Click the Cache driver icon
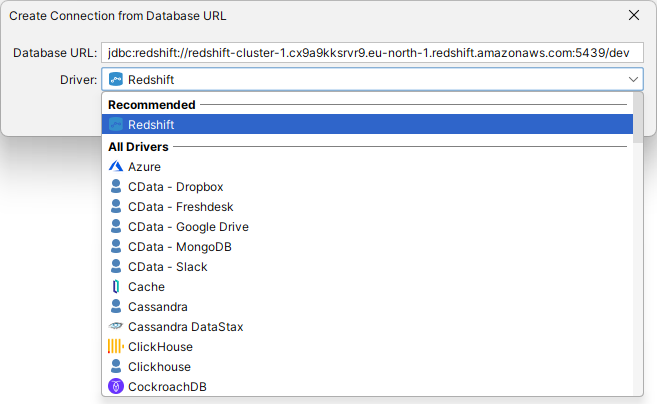Screen dimensions: 657x404 coord(116,287)
